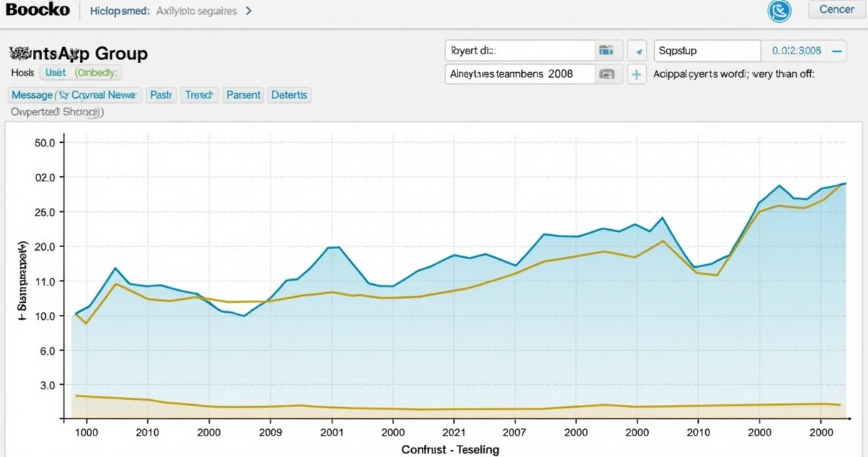Click the Owpertzed Shoncij text
Image resolution: width=868 pixels, height=457 pixels.
58,111
